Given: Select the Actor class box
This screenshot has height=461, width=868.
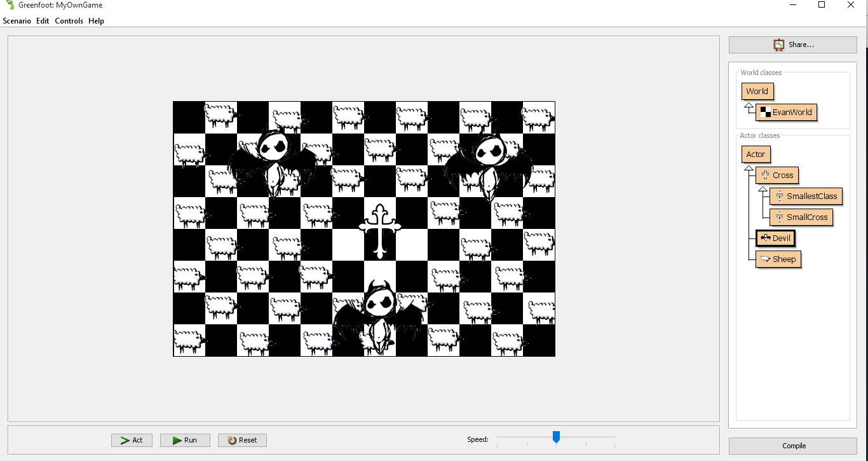Looking at the screenshot, I should [756, 154].
